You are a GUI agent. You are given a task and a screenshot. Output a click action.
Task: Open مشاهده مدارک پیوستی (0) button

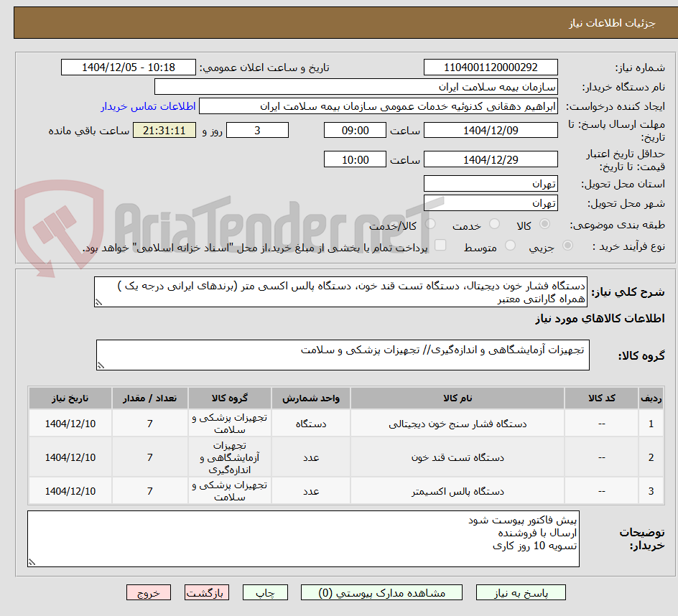tap(381, 592)
